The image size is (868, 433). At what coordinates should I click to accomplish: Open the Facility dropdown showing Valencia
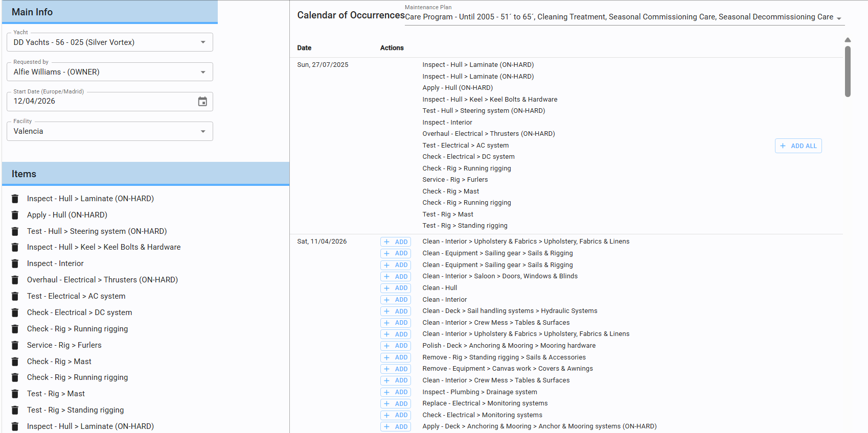(203, 131)
